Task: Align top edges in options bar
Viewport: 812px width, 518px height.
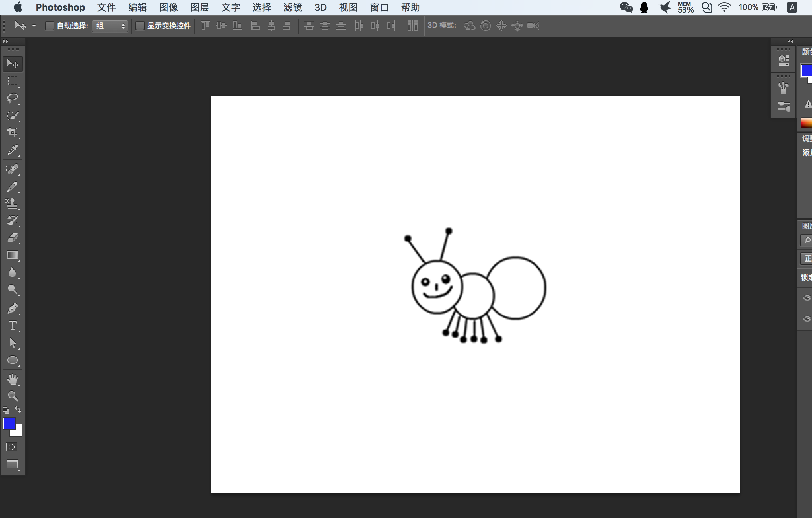Action: pos(205,26)
